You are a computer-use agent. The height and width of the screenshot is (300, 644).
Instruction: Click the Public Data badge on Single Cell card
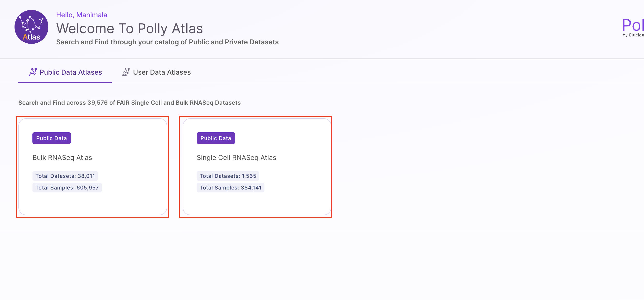pyautogui.click(x=216, y=138)
